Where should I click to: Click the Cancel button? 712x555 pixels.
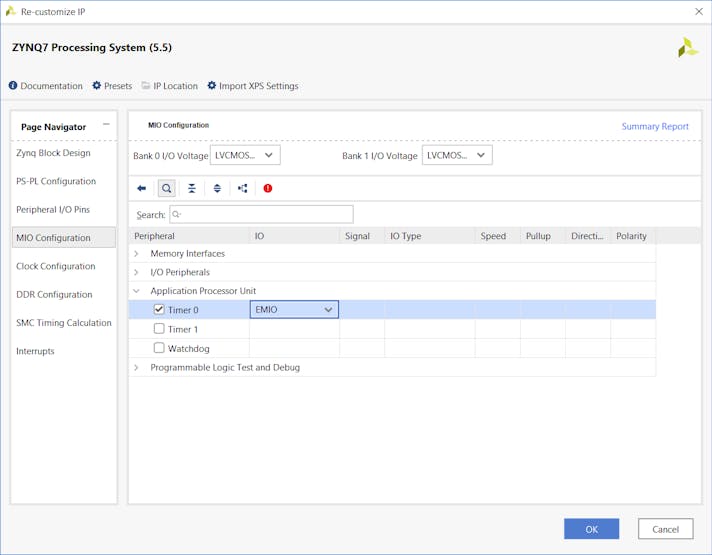(x=665, y=529)
